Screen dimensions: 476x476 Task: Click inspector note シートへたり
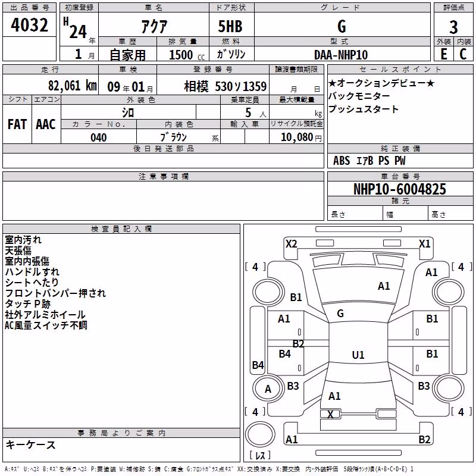point(32,282)
